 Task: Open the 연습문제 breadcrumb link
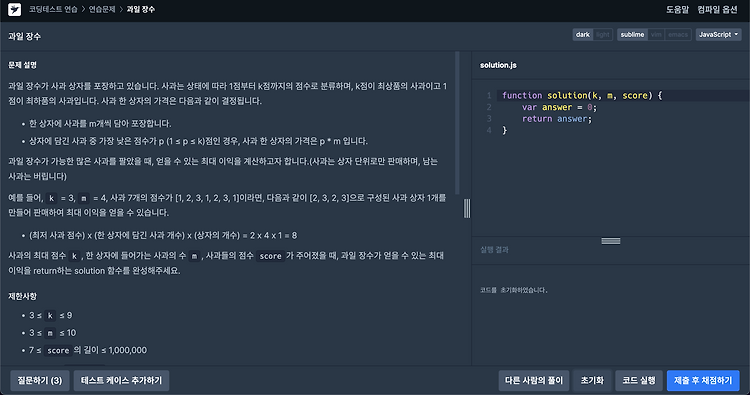(102, 10)
